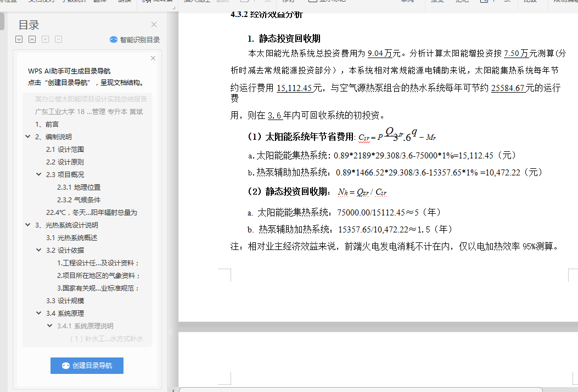Image resolution: width=578 pixels, height=392 pixels.
Task: Go to 2.2 设计原则 heading
Action: pos(65,162)
